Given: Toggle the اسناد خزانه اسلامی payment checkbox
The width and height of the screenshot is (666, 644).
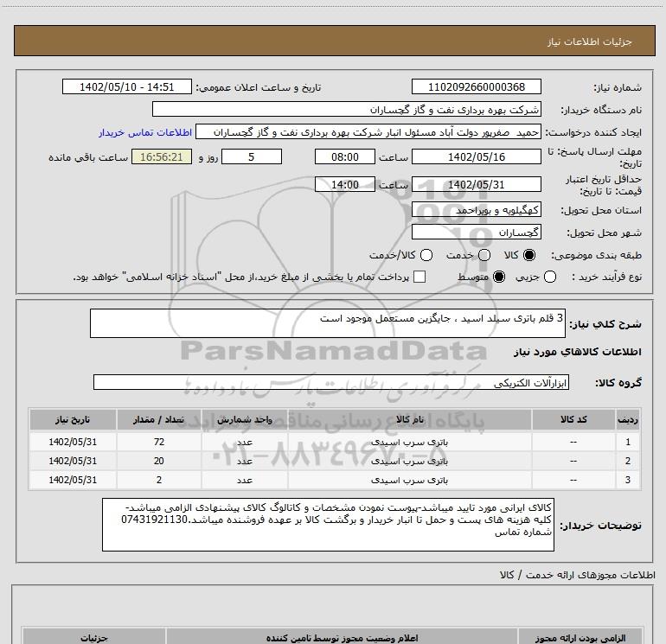Looking at the screenshot, I should (x=419, y=277).
